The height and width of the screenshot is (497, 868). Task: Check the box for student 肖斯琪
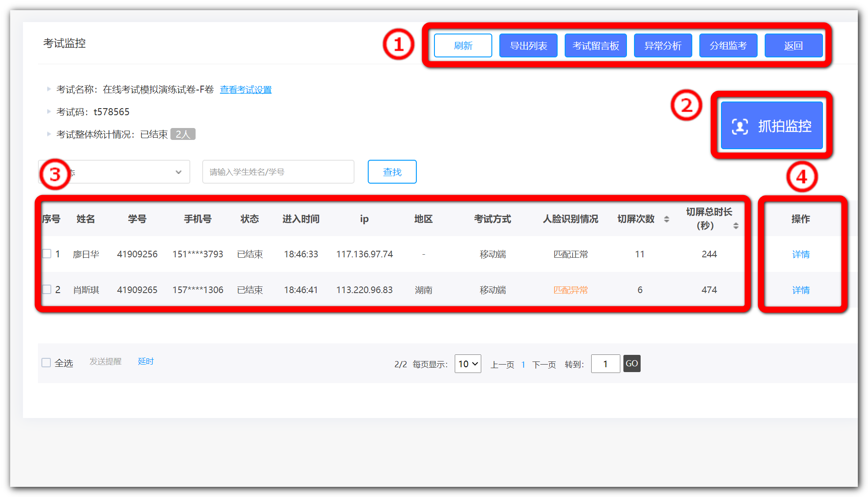[x=47, y=290]
